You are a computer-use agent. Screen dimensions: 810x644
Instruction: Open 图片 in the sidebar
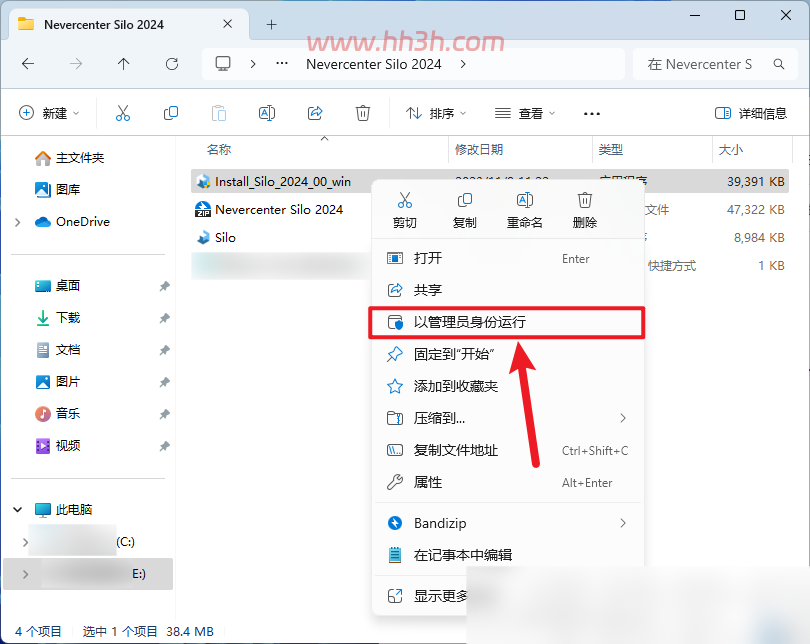pos(57,382)
